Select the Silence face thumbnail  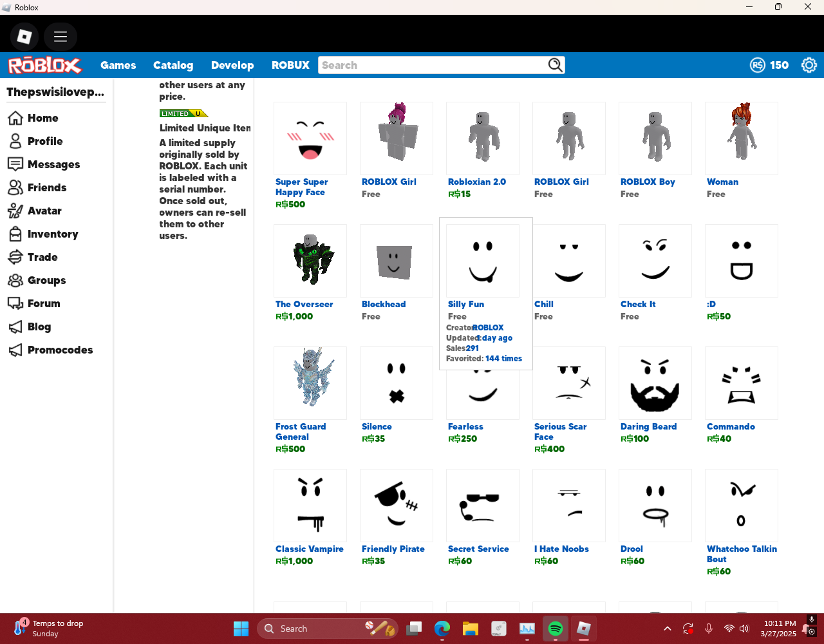coord(397,383)
